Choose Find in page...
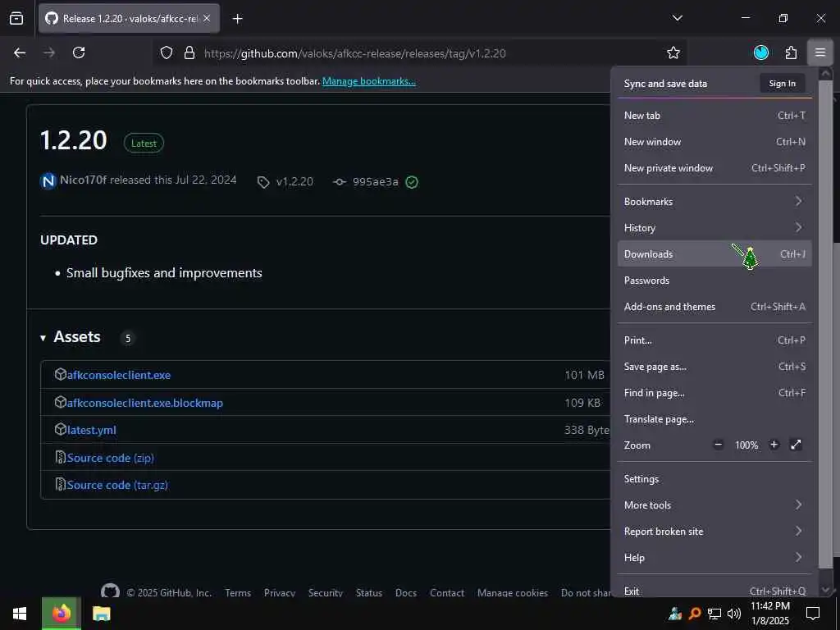The height and width of the screenshot is (630, 840). click(714, 393)
